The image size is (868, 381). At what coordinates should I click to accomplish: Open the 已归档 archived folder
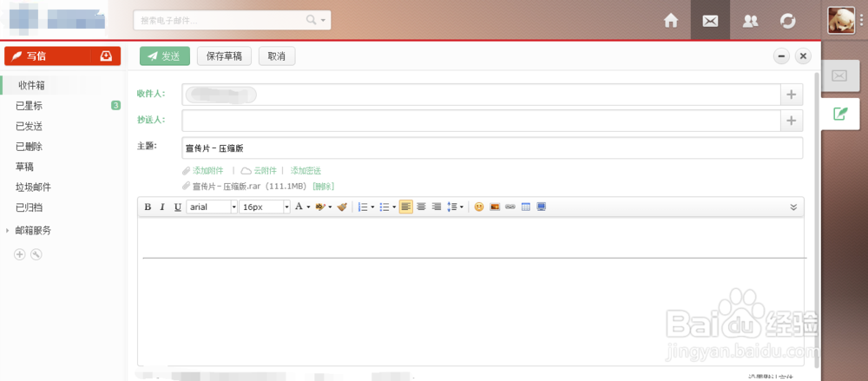[29, 207]
